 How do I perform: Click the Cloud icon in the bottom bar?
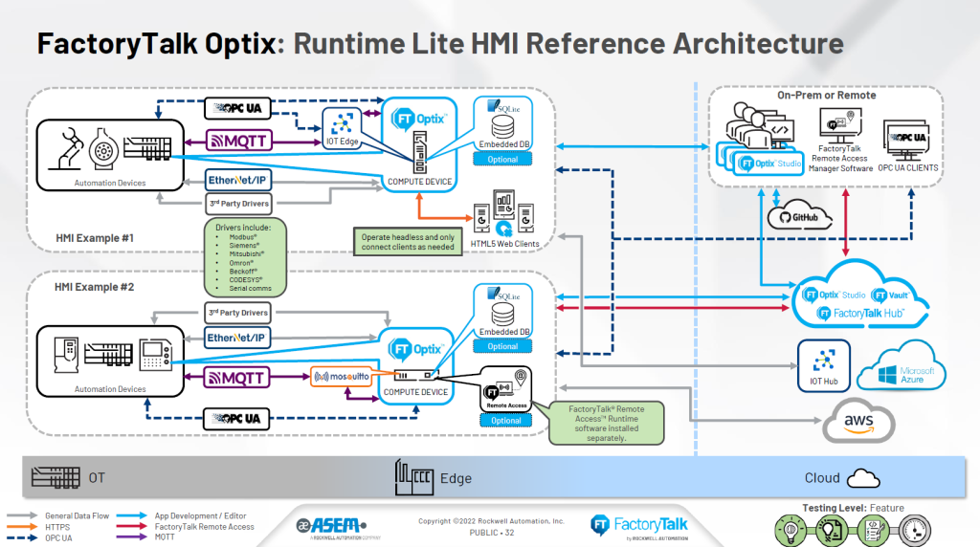[x=863, y=479]
